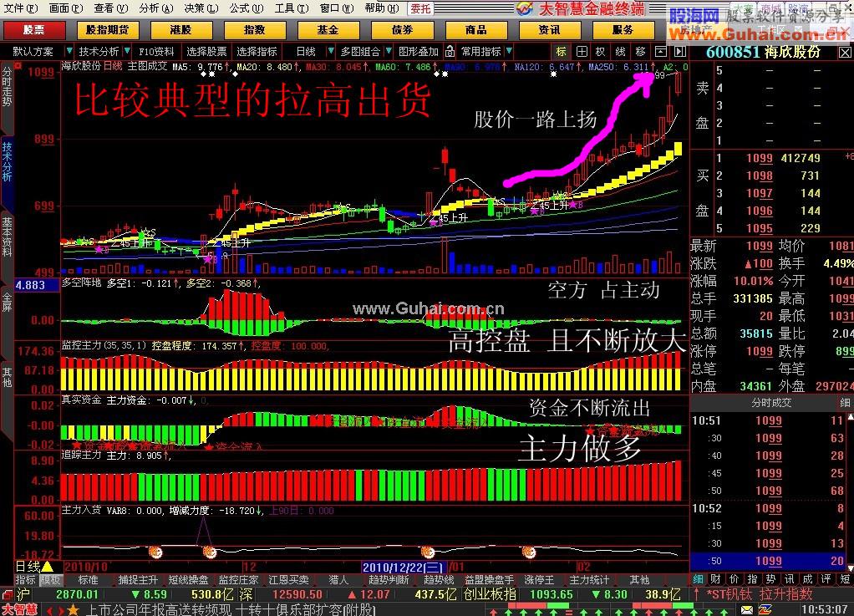Select the 江恩买卖 indicator tab

click(x=288, y=580)
